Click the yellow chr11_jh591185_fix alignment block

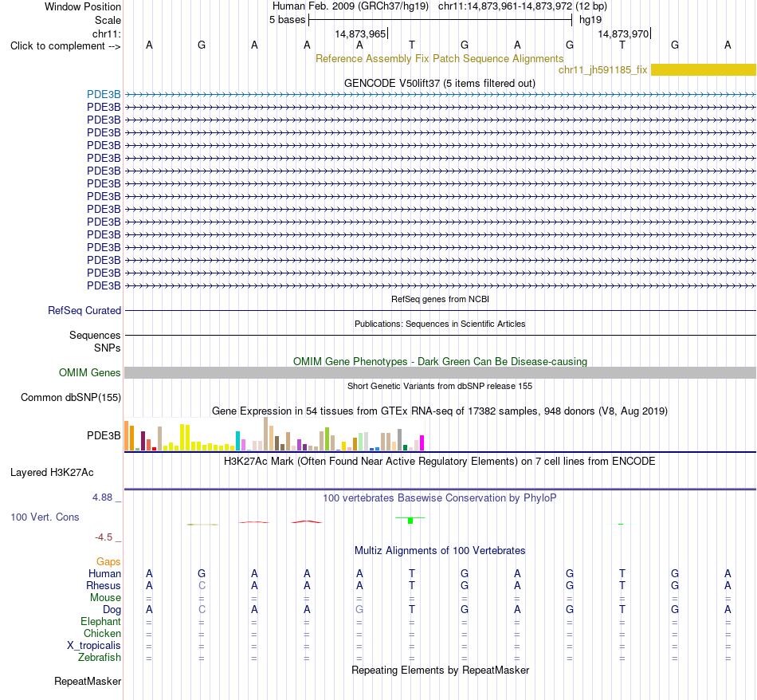704,69
